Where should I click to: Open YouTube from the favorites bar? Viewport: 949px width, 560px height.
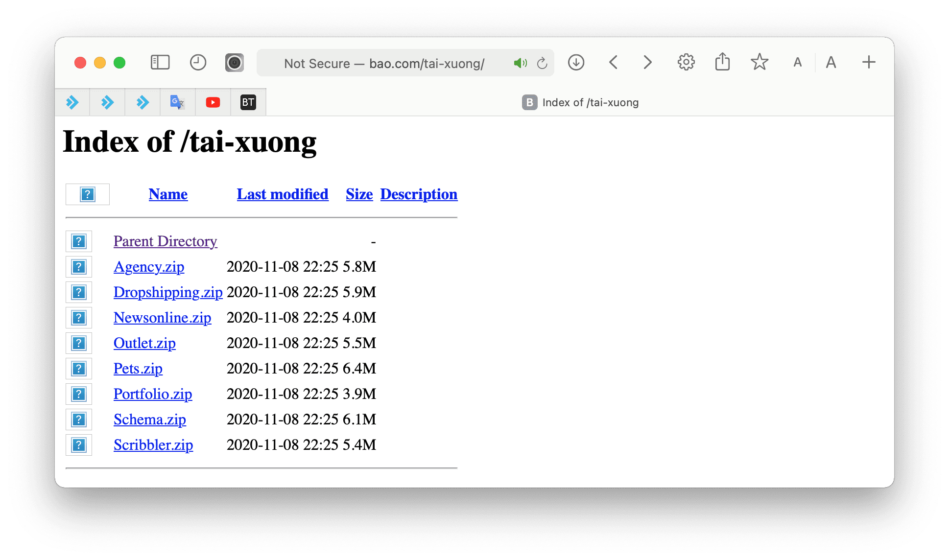(213, 102)
